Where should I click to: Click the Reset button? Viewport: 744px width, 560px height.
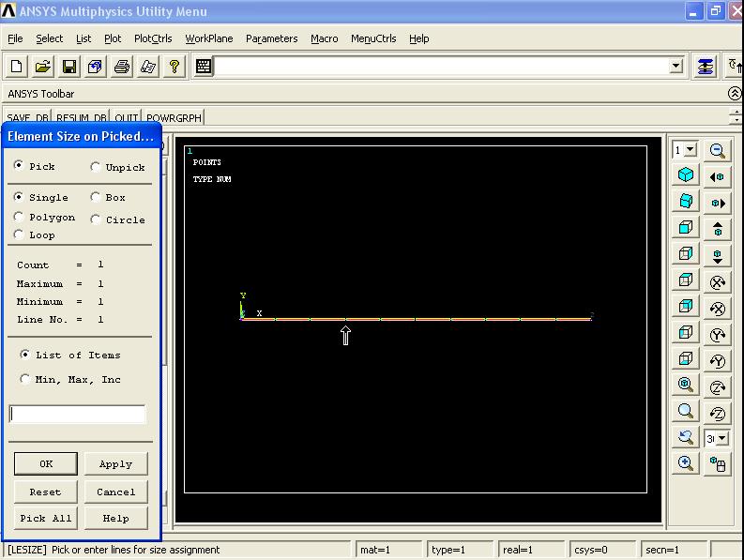pyautogui.click(x=46, y=492)
